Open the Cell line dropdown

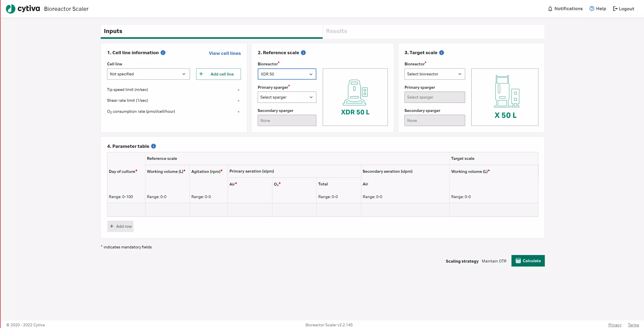point(148,74)
